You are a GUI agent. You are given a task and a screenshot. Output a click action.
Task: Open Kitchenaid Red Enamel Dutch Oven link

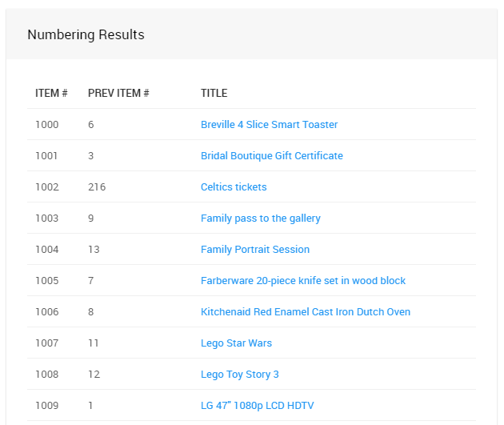click(305, 312)
